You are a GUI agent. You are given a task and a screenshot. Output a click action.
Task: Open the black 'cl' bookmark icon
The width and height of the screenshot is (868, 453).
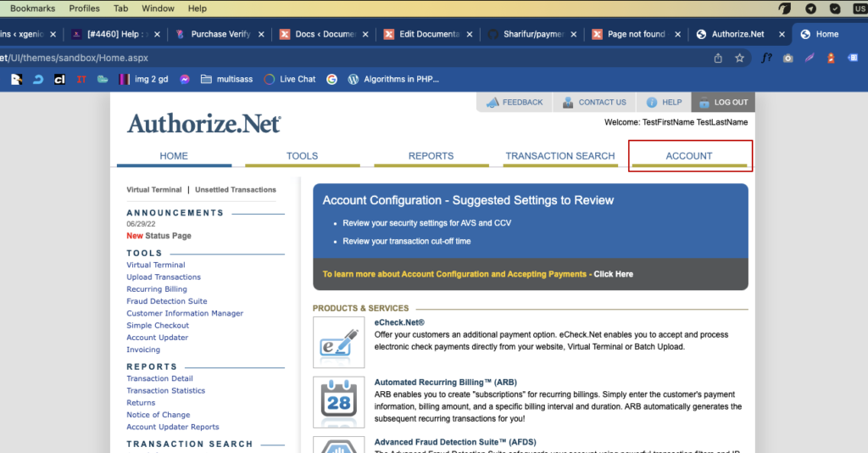point(60,79)
